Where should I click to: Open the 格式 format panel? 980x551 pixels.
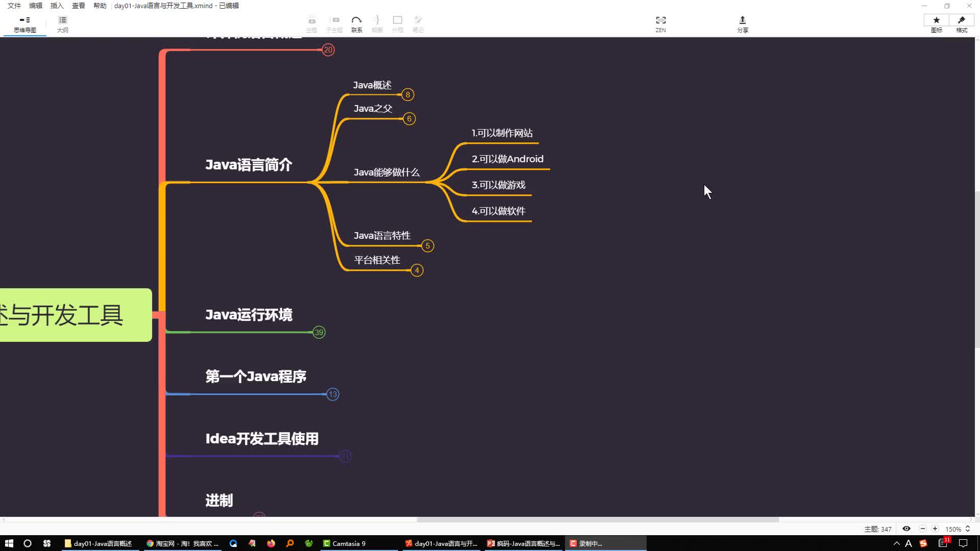tap(962, 24)
